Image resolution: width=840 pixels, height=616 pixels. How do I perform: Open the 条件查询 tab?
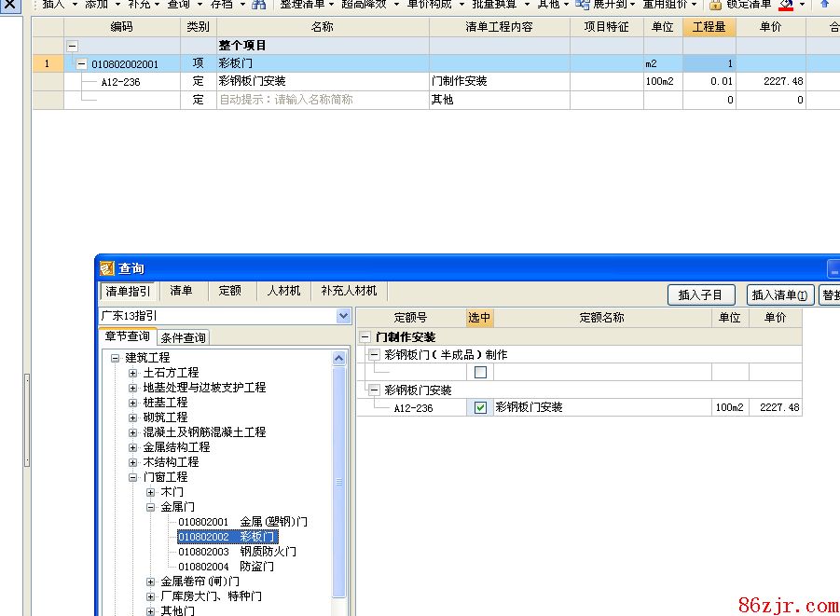(x=184, y=337)
